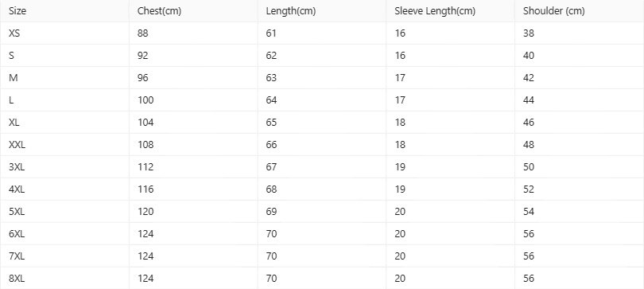This screenshot has height=289, width=644.
Task: Click the Shoulder (cm) column header
Action: coord(553,11)
